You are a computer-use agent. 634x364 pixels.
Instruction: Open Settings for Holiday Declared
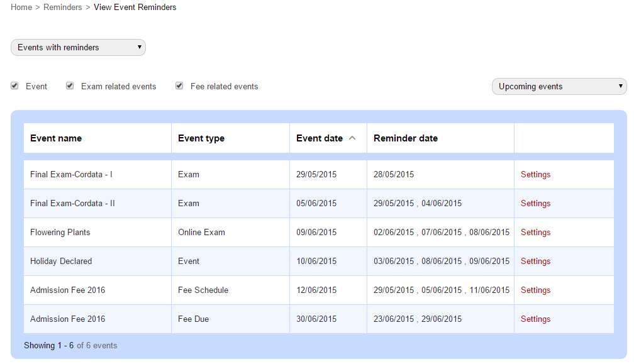535,261
